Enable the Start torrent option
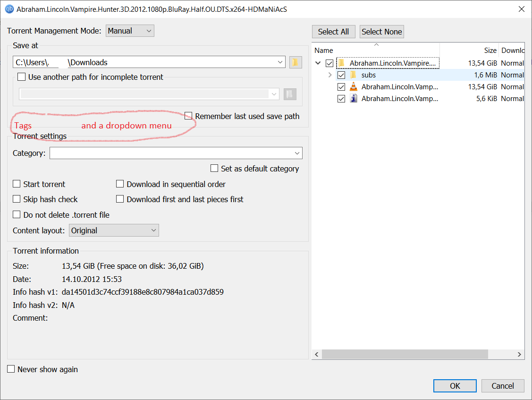The width and height of the screenshot is (532, 400). click(17, 184)
